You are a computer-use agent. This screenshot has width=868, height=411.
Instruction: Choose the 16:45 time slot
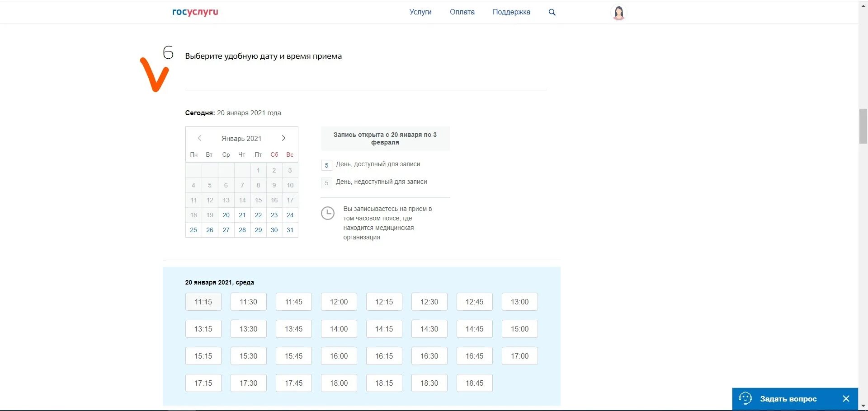pyautogui.click(x=475, y=356)
